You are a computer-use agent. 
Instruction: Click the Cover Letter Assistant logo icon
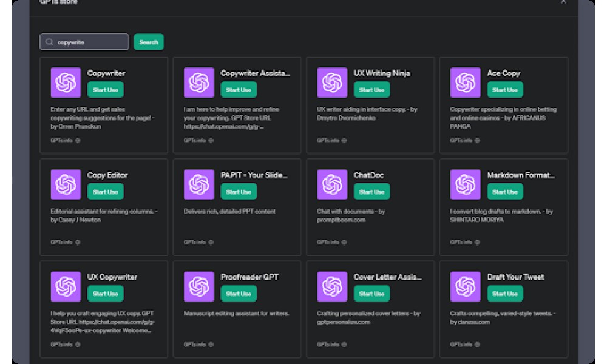click(332, 286)
